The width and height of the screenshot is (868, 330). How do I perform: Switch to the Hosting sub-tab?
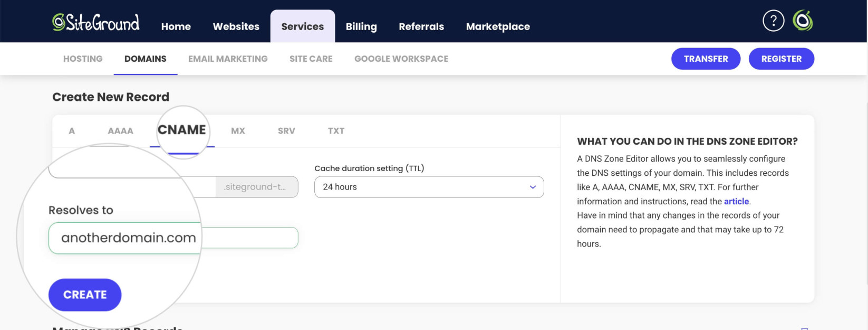click(x=83, y=59)
